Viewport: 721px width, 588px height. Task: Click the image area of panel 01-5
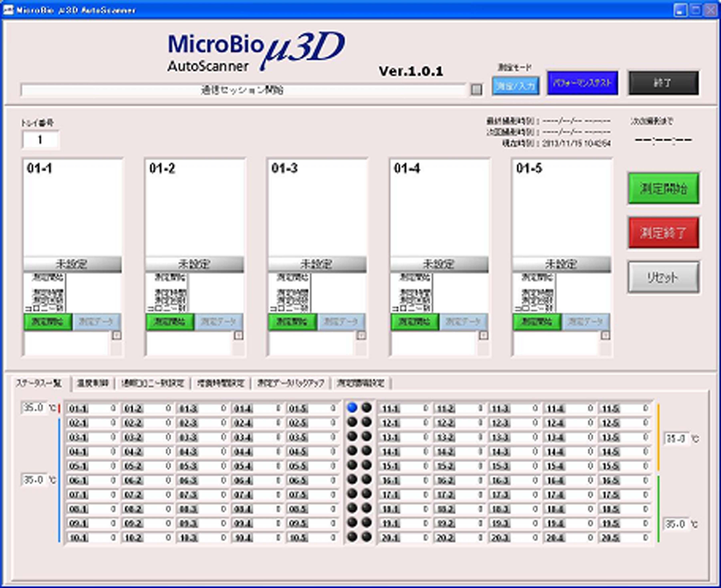tap(562, 208)
